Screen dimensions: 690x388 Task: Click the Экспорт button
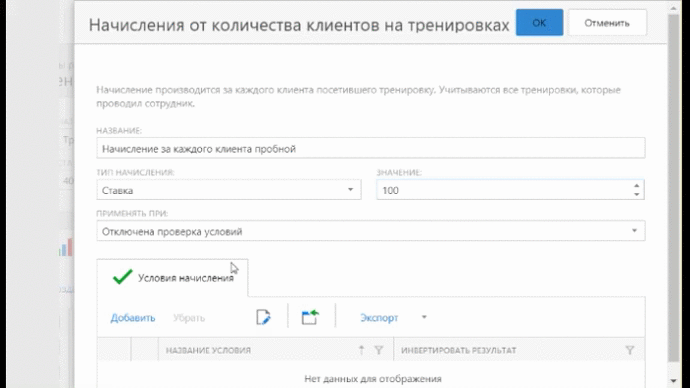(379, 318)
